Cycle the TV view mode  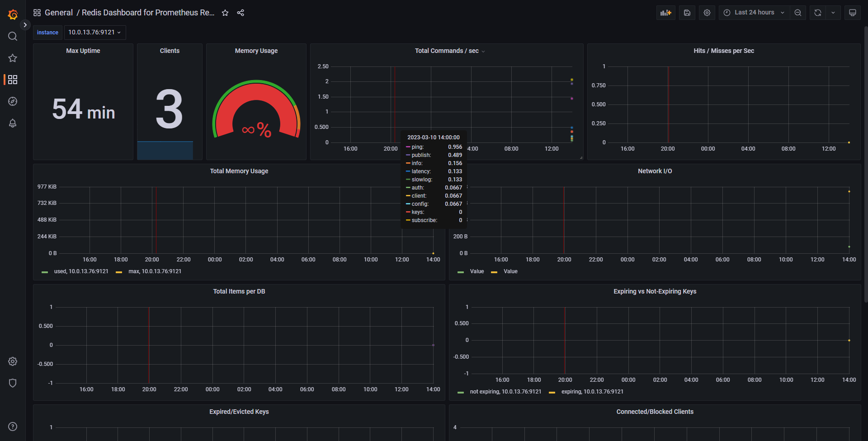click(x=853, y=13)
